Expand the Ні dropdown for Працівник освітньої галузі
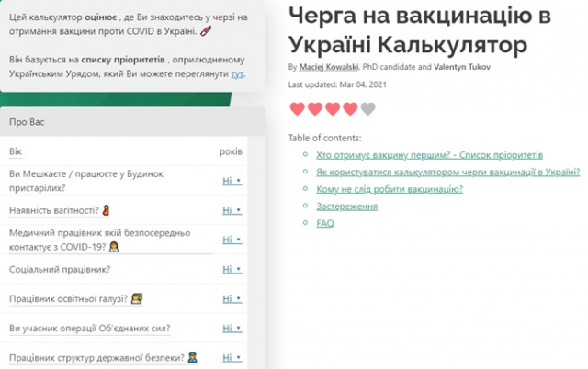Image resolution: width=588 pixels, height=369 pixels. [232, 299]
